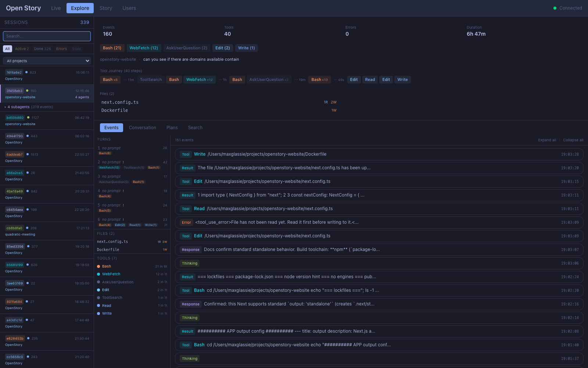Select turn 6 in Turns list
The image size is (588, 368).
click(x=132, y=222)
